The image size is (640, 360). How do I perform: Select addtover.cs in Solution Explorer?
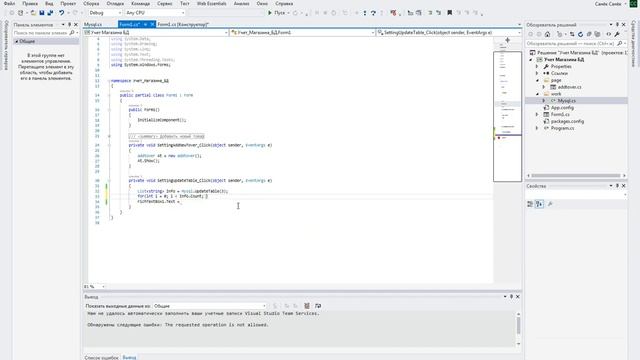click(569, 87)
